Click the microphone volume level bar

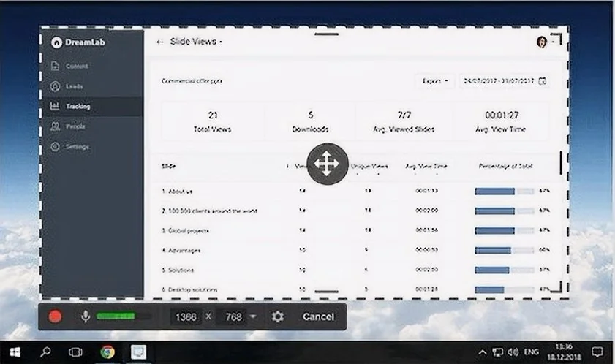(x=123, y=316)
